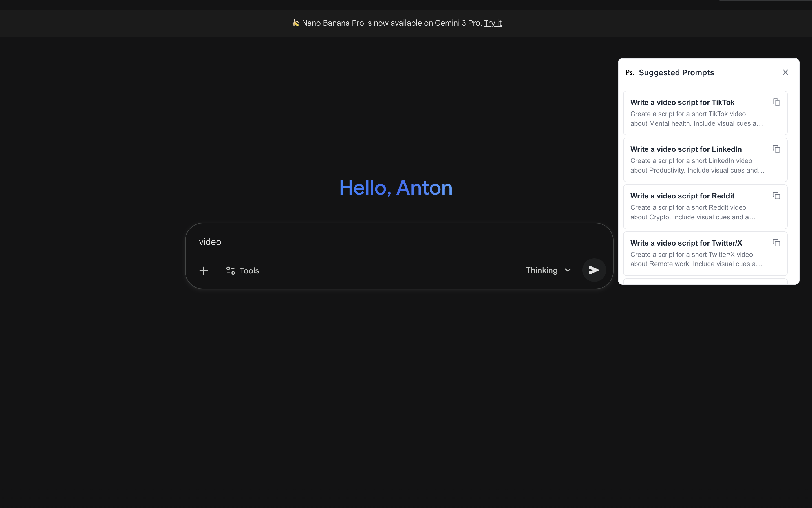Expand the model selector chevron next to Thinking
The image size is (812, 508).
[568, 270]
